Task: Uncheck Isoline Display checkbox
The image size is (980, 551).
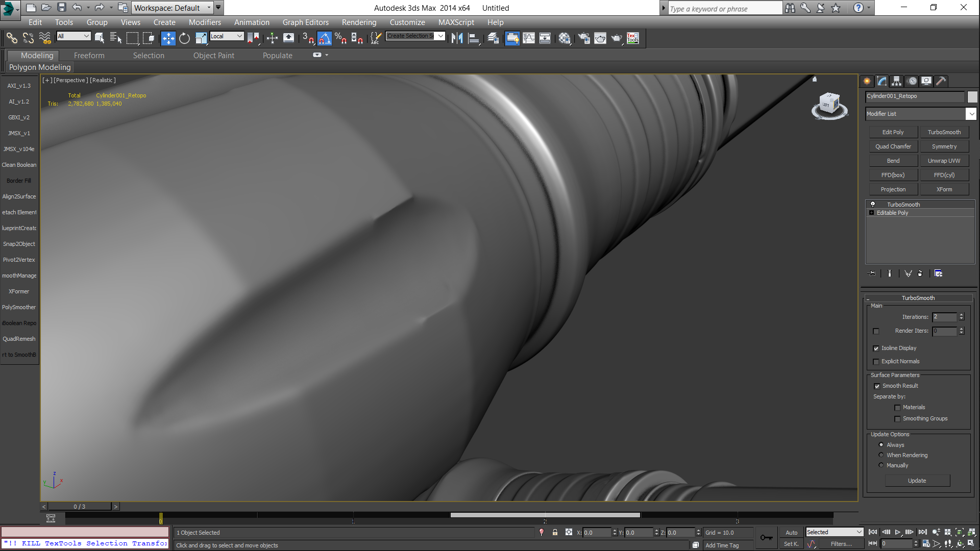Action: 876,348
